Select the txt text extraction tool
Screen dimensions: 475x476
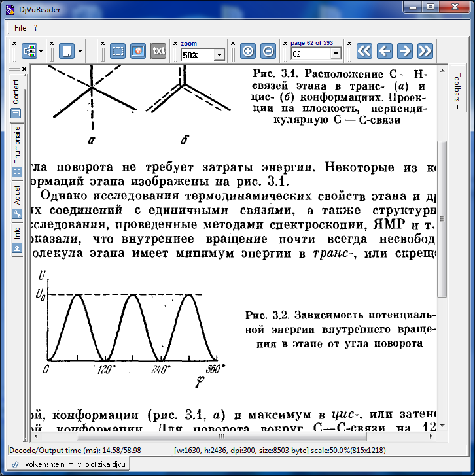click(158, 51)
